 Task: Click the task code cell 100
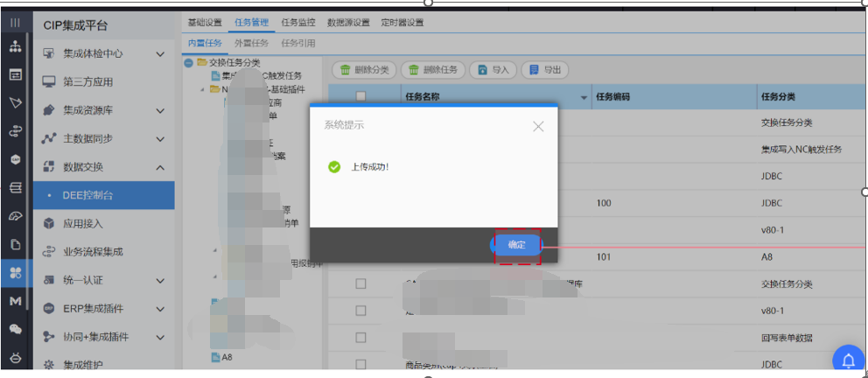pos(604,203)
